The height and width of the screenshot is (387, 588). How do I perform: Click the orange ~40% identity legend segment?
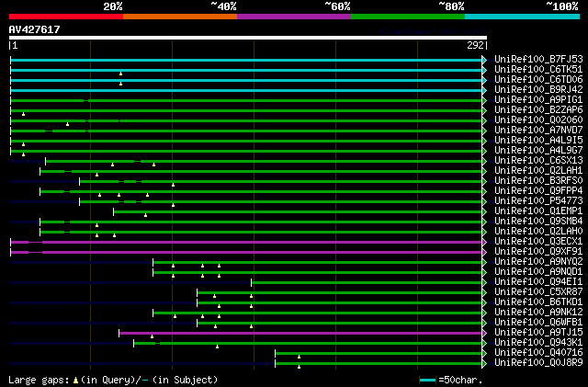click(x=180, y=17)
